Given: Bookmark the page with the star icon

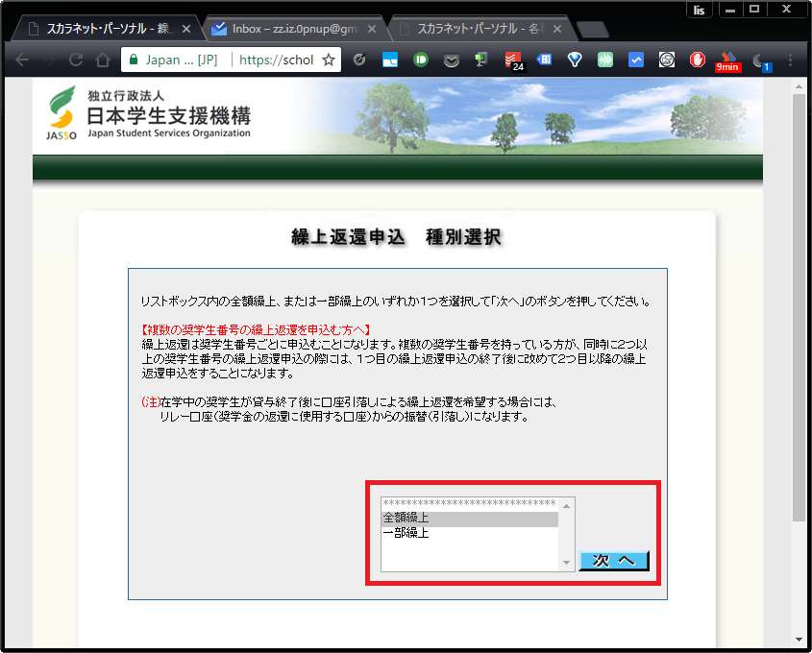Looking at the screenshot, I should 329,60.
